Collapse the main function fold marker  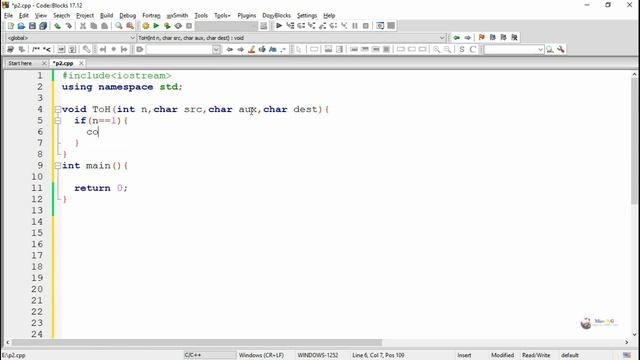click(x=58, y=166)
